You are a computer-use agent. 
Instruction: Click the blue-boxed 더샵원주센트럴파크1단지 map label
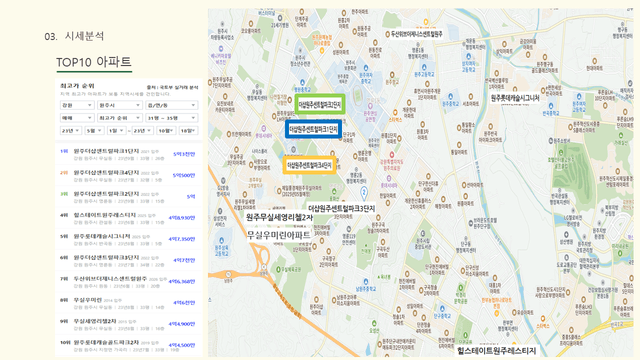click(x=313, y=129)
